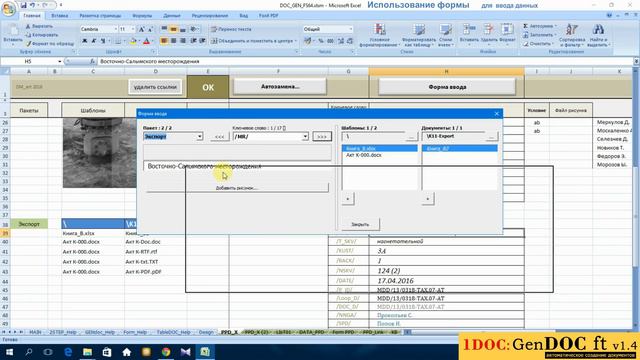Screen dimensions: 640x360
Task: Open the Главная ribbon tab
Action: (x=31, y=16)
